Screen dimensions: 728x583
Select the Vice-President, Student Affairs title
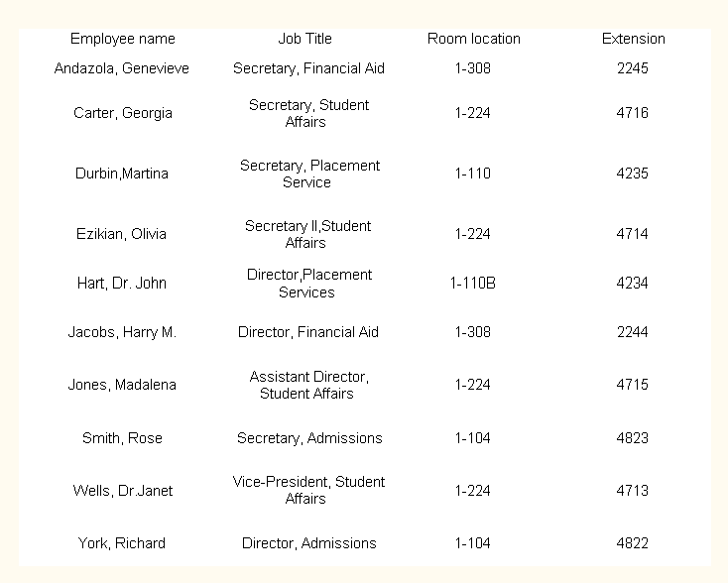308,490
